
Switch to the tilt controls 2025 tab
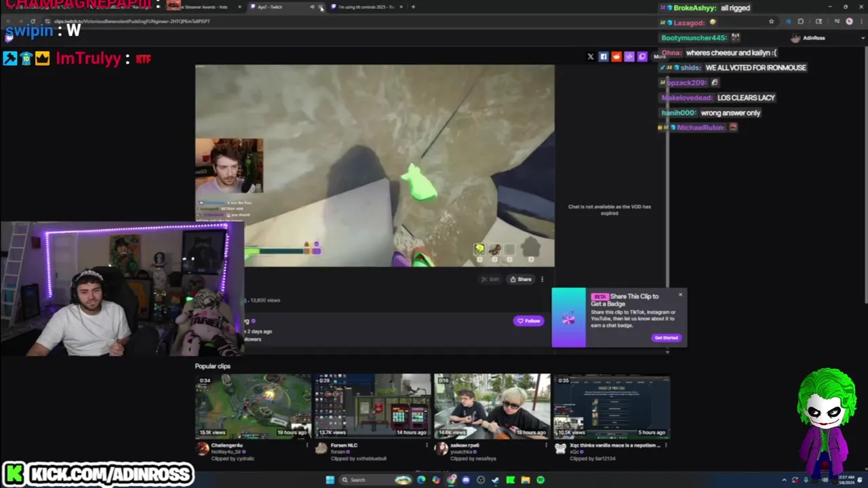click(366, 7)
